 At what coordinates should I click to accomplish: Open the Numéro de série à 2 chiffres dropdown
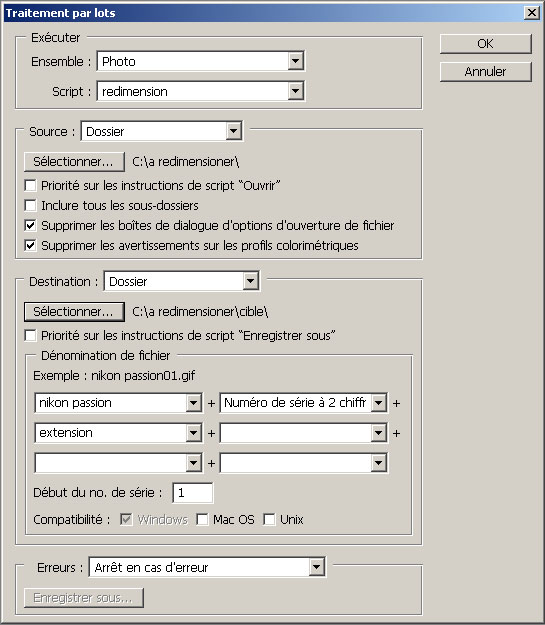303,403
